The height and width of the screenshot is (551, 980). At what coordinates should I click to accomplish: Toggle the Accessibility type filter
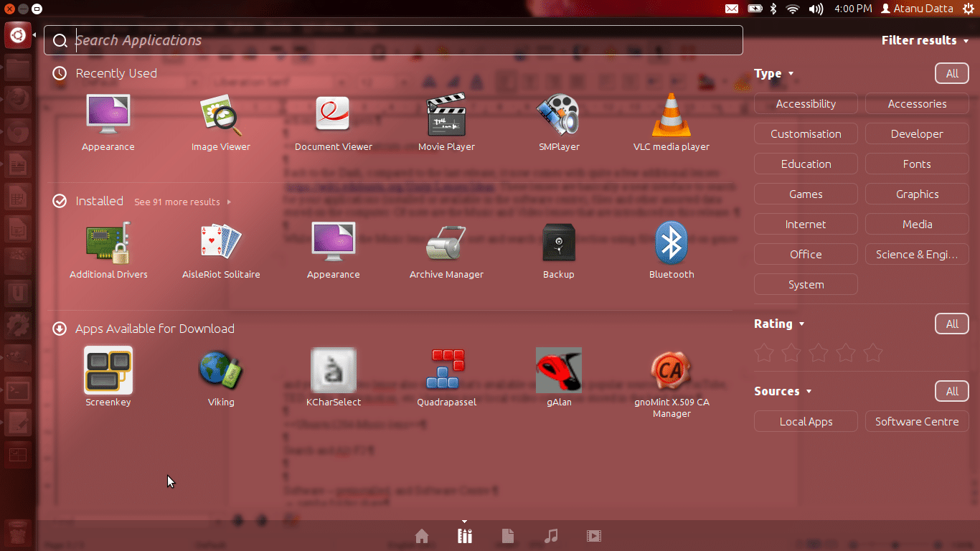coord(806,104)
